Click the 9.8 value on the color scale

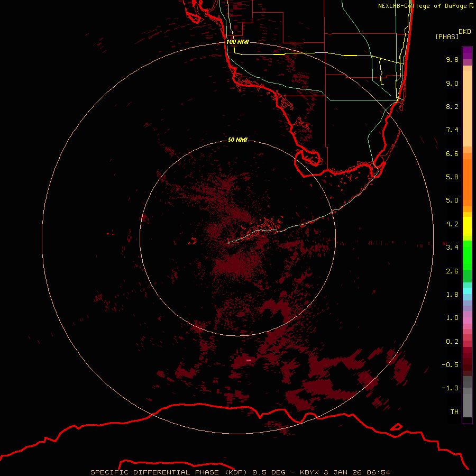click(452, 59)
